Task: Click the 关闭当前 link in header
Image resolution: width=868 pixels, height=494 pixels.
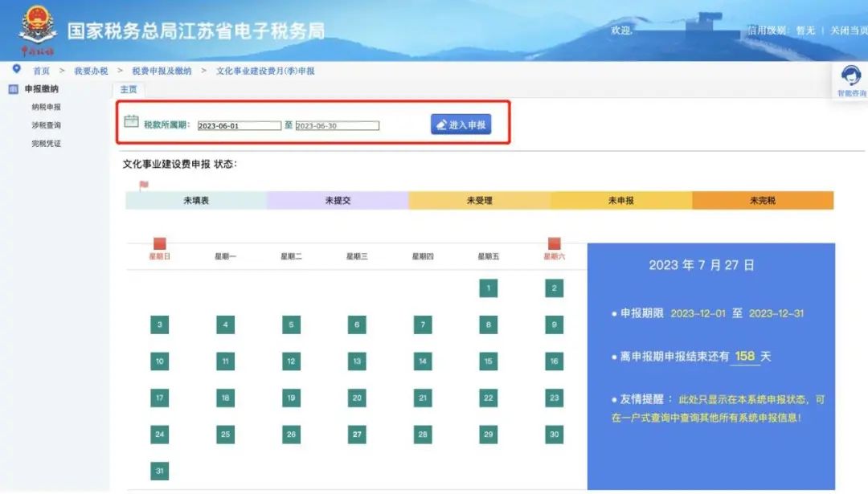Action: pos(848,31)
